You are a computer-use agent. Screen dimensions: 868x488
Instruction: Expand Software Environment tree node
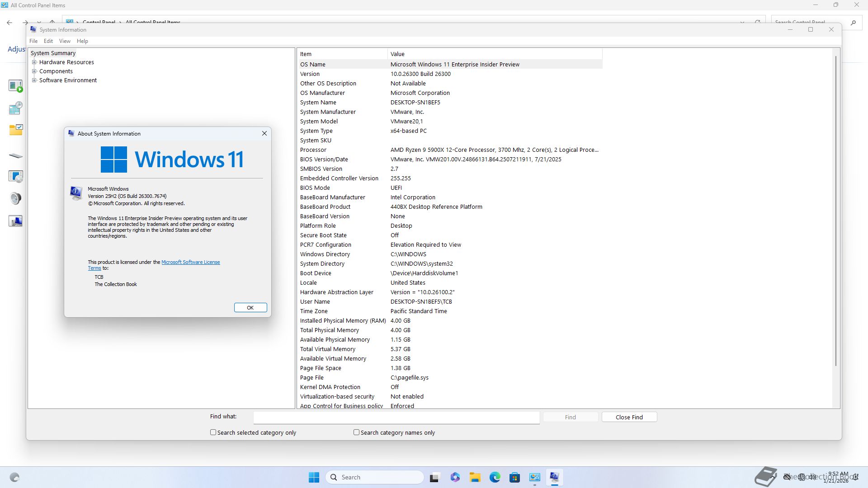34,80
